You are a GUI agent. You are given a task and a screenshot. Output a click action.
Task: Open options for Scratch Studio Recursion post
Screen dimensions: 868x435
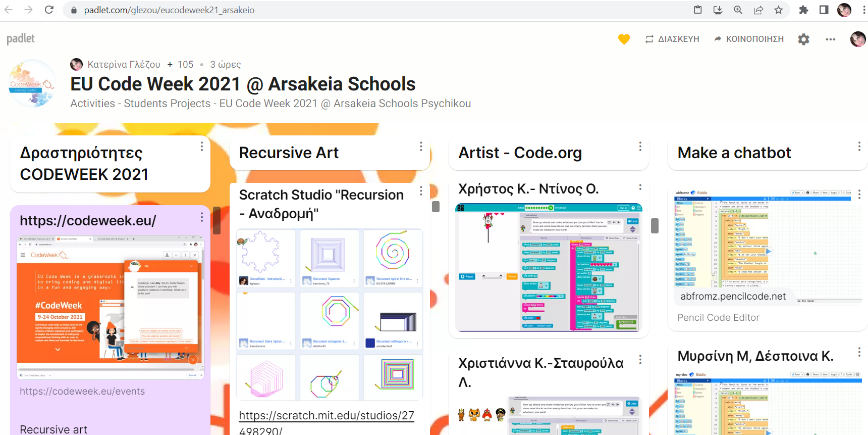(421, 191)
